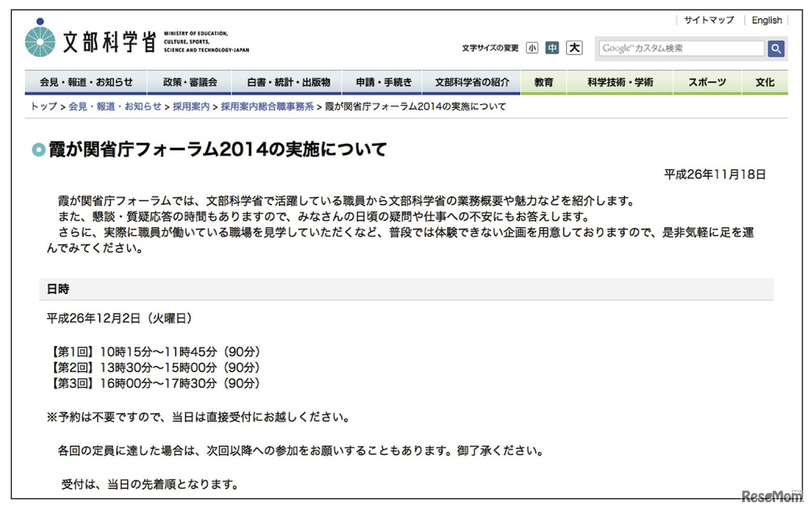Navigate to トップ breadcrumb link
Screen dimensions: 812x511
(42, 107)
